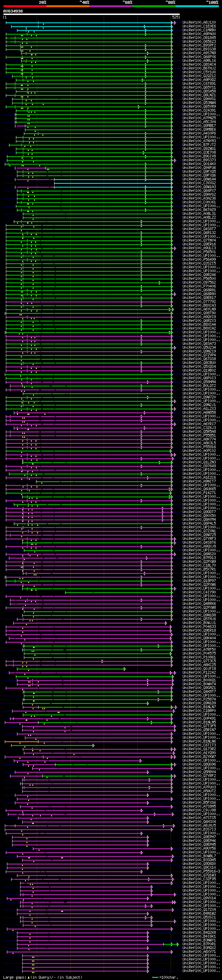Open hit UniRef100_Q7YRF3
Image resolution: width=222 pixels, height=980 pixels.
click(199, 539)
